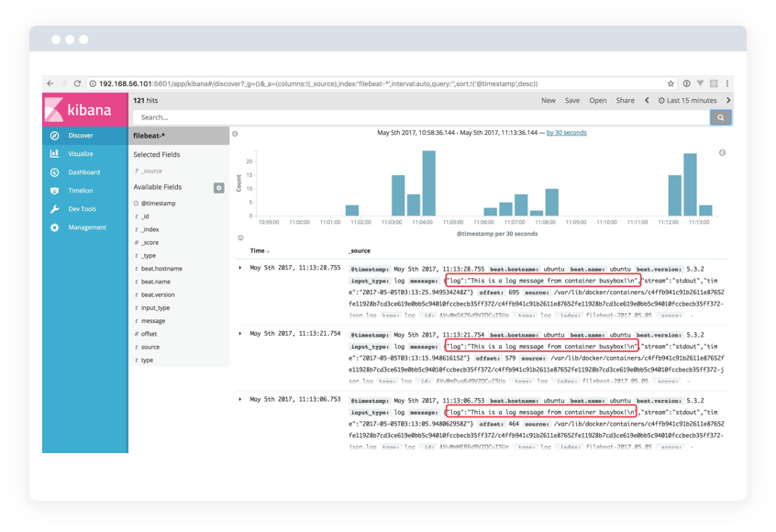This screenshot has width=776, height=532.
Task: Click inside the Search query field
Action: pyautogui.click(x=421, y=117)
